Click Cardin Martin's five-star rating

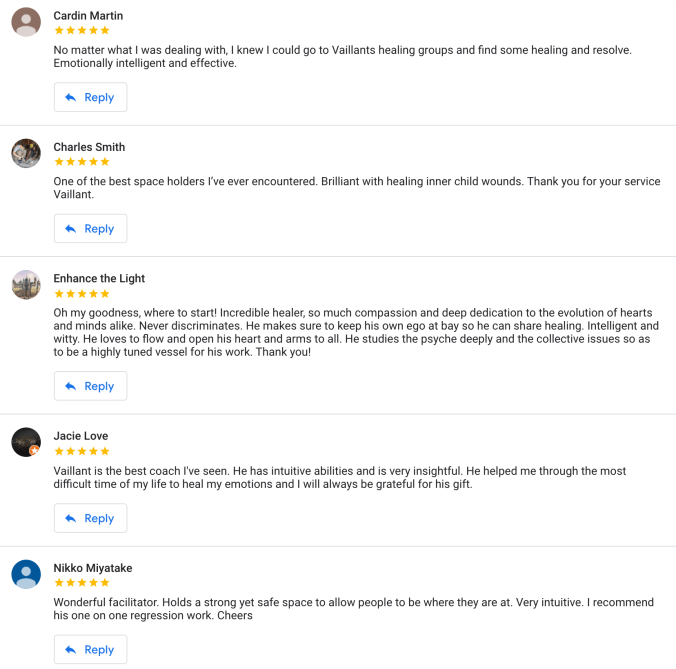(x=82, y=30)
